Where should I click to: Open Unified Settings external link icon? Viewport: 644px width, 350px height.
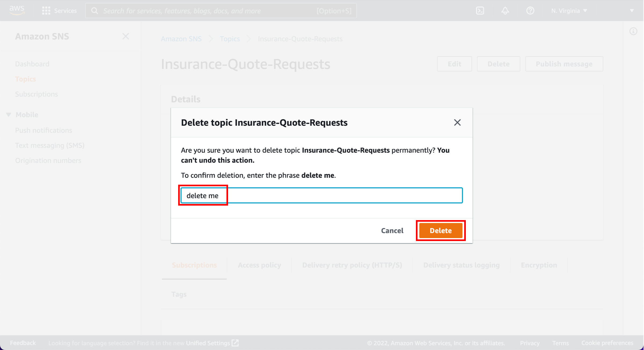pyautogui.click(x=235, y=343)
